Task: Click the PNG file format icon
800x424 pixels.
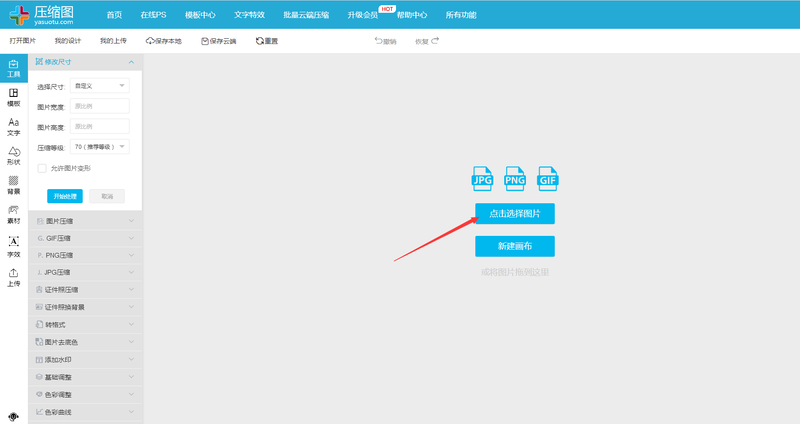Action: 515,179
